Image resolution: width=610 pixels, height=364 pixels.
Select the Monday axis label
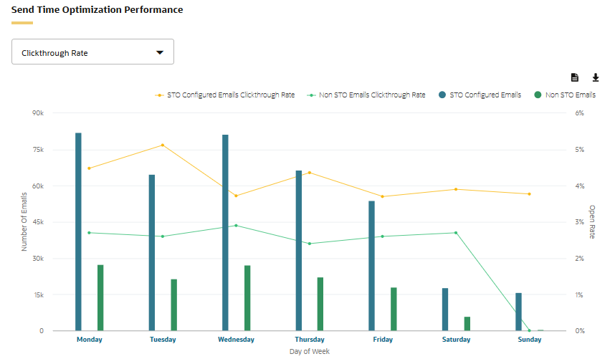coord(90,340)
